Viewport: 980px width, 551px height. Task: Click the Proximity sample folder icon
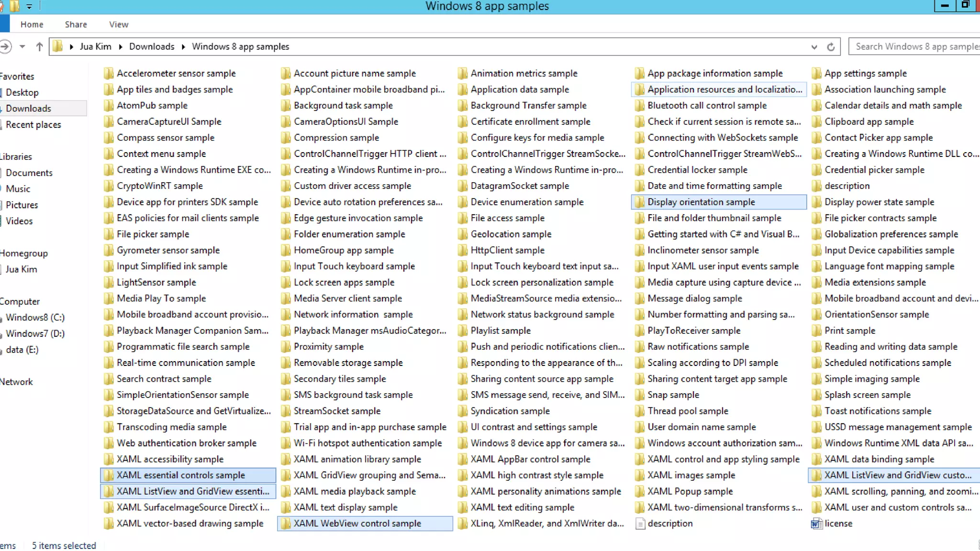286,347
